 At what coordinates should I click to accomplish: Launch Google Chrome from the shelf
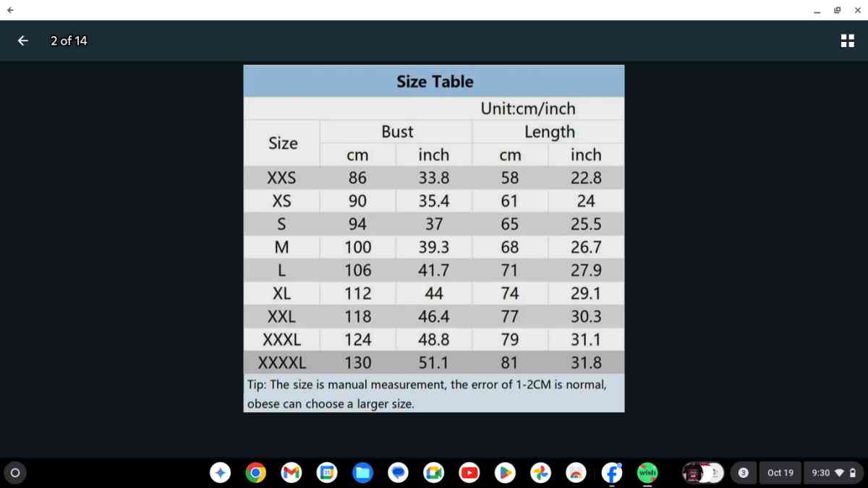[x=255, y=473]
